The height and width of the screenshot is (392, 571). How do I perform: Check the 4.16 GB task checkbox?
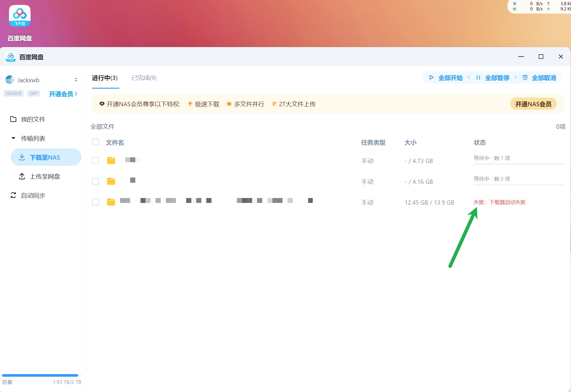(x=96, y=181)
